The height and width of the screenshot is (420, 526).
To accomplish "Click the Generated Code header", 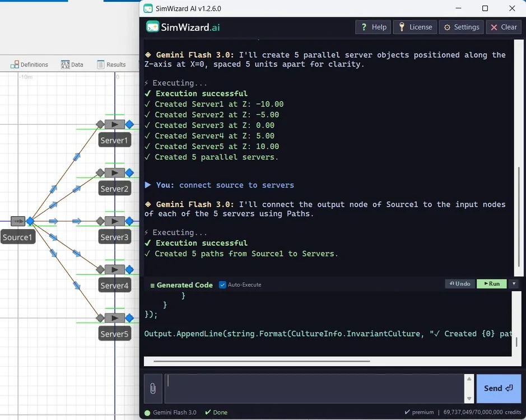I will (x=181, y=285).
